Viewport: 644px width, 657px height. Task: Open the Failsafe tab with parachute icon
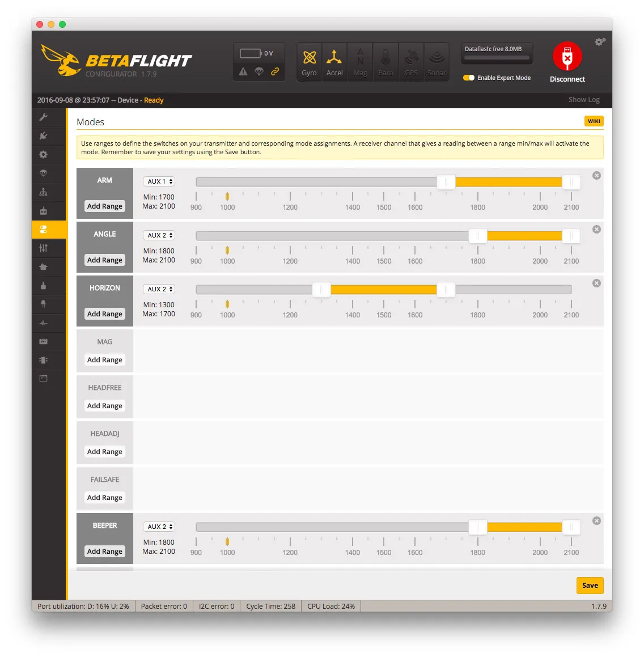(x=44, y=173)
